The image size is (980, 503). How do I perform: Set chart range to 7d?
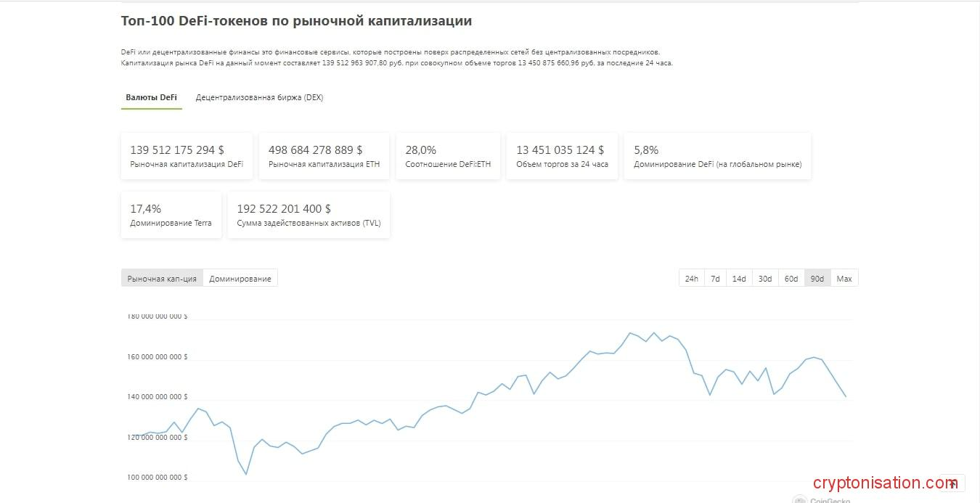tap(715, 279)
